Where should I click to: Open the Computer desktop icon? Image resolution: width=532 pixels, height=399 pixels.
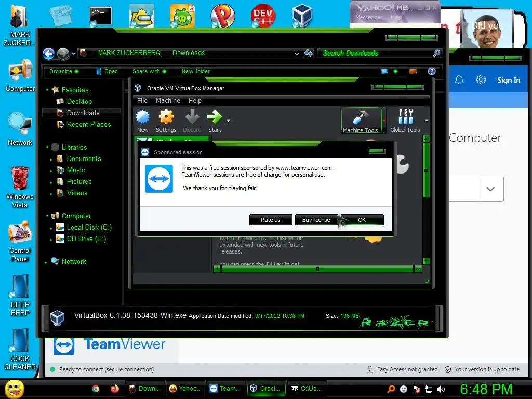(20, 76)
